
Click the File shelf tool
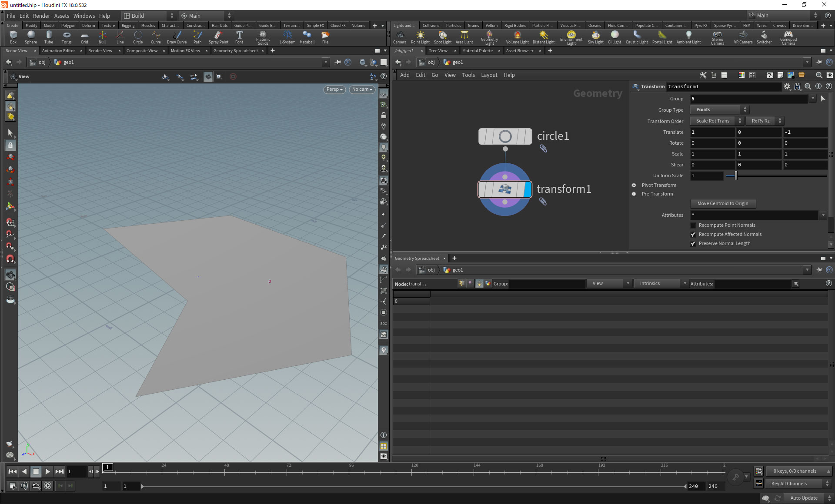point(325,37)
